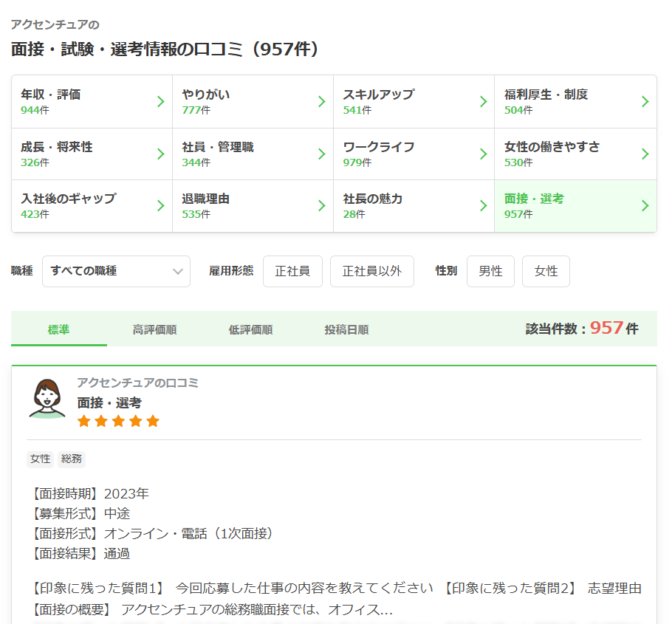This screenshot has width=672, height=624.
Task: Click the arrow icon beside 年収・評価
Action: click(160, 102)
